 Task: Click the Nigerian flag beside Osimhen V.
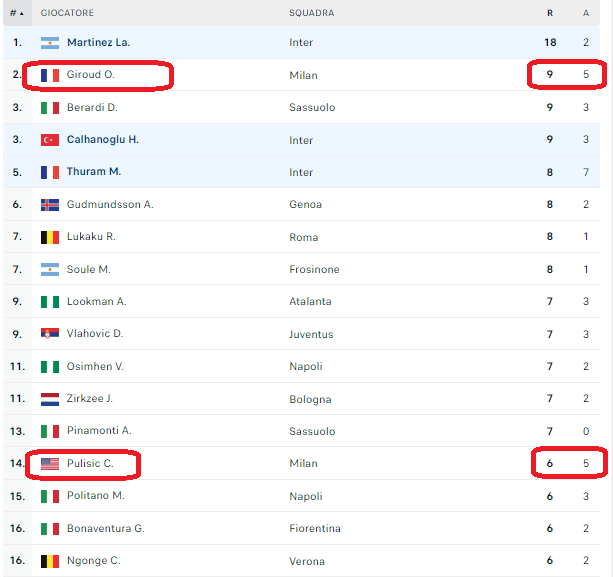(50, 367)
